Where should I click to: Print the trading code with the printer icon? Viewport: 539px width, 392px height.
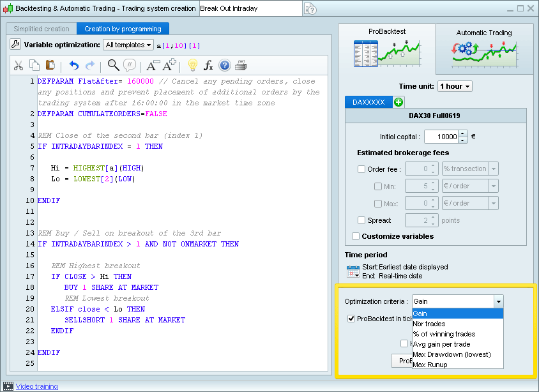click(239, 66)
